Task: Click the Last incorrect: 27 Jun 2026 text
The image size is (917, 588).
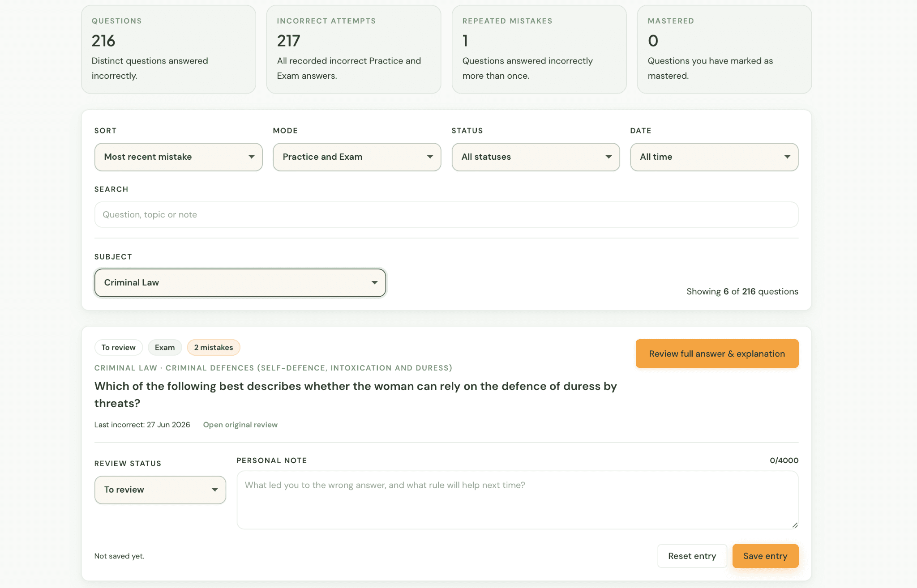Action: (142, 425)
